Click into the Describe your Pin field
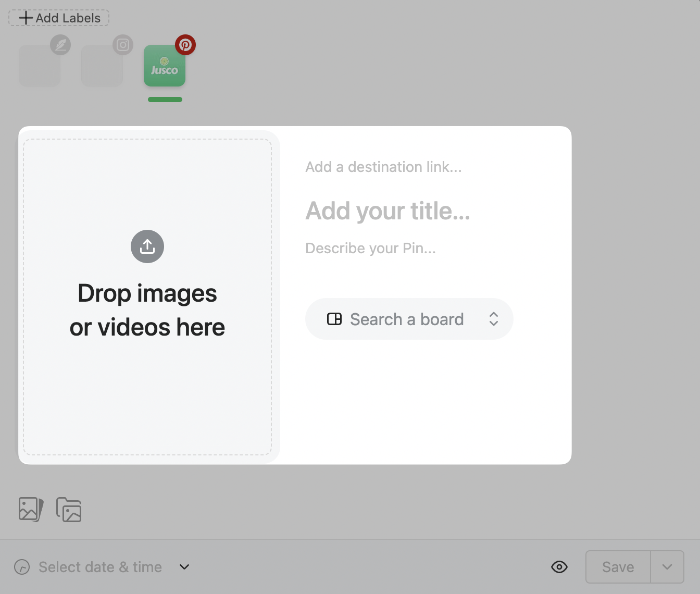This screenshot has height=594, width=700. tap(370, 248)
